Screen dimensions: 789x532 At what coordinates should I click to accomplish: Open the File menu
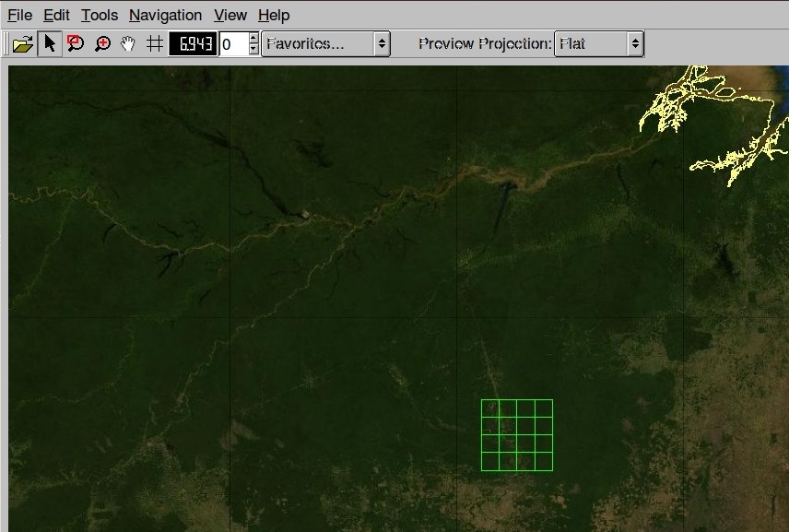coord(18,15)
